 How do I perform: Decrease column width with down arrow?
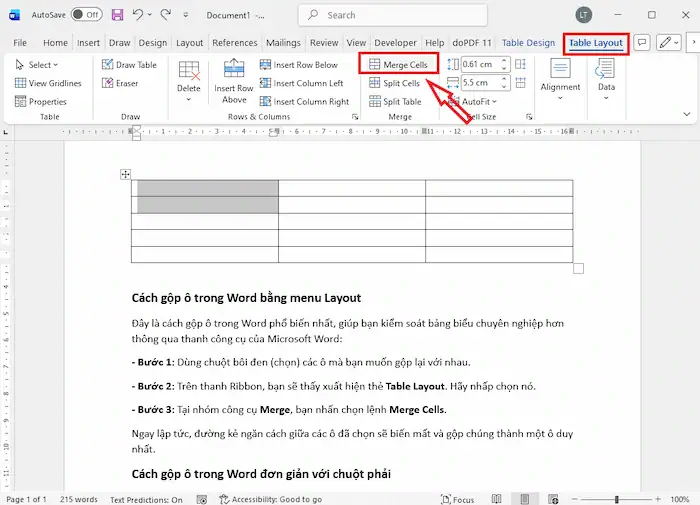[x=504, y=86]
